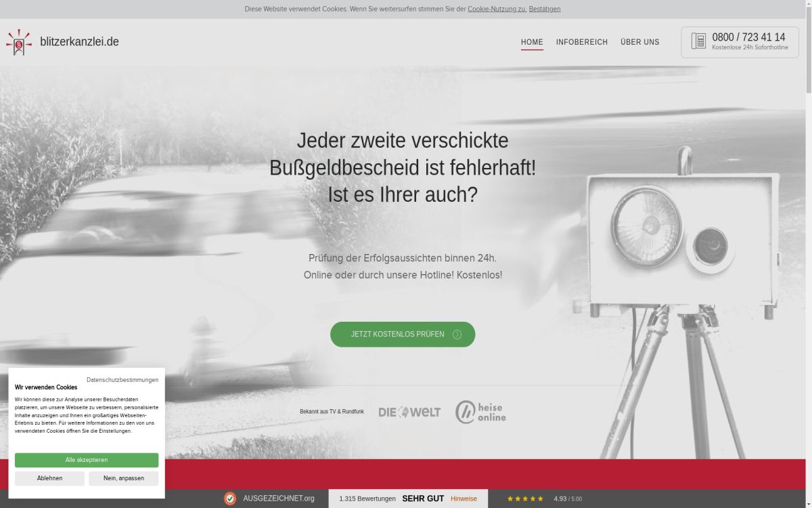Accept all cookies with Alle akzeptieren

point(87,460)
